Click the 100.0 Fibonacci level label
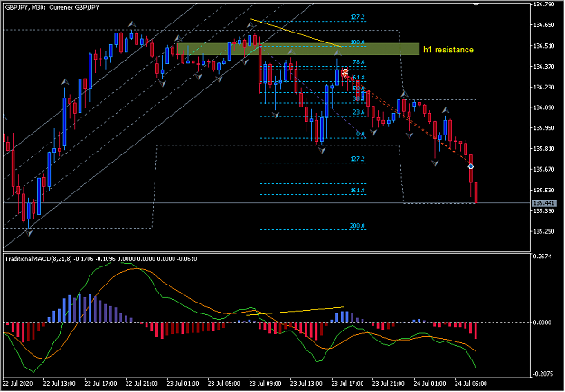 pyautogui.click(x=357, y=42)
